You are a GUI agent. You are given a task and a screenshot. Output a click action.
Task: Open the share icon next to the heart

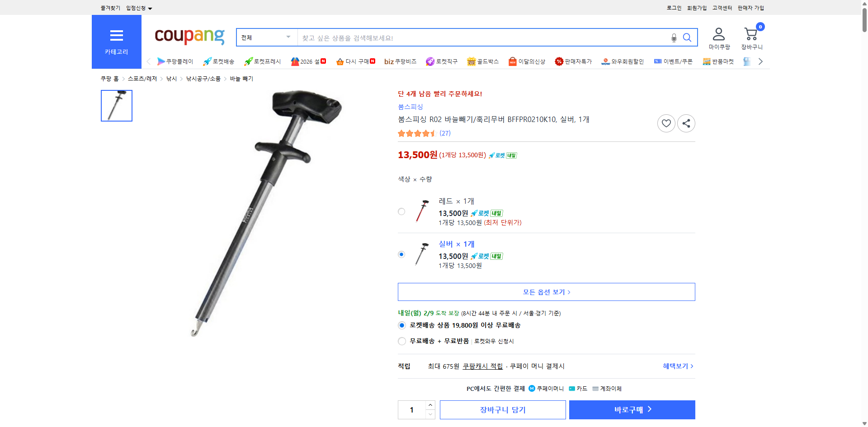[686, 123]
